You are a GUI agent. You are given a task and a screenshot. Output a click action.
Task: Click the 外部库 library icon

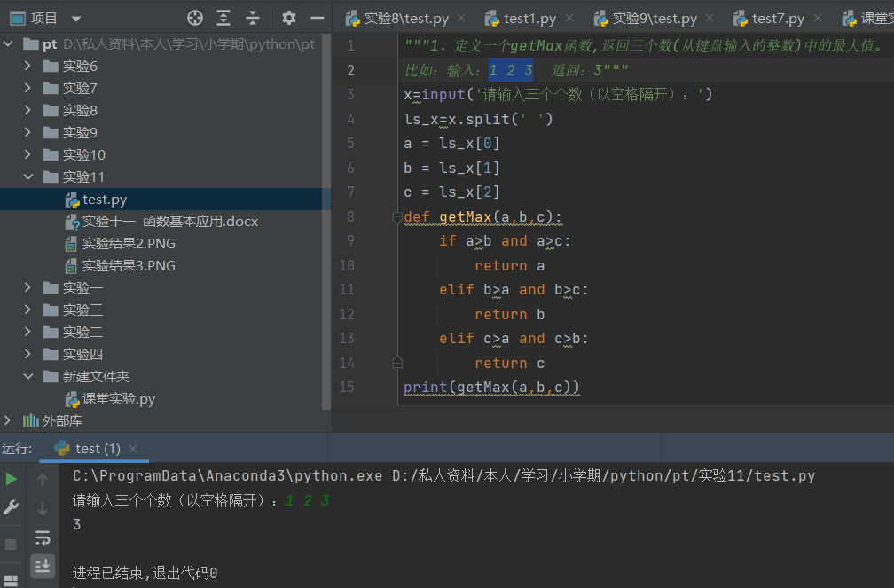coord(31,421)
